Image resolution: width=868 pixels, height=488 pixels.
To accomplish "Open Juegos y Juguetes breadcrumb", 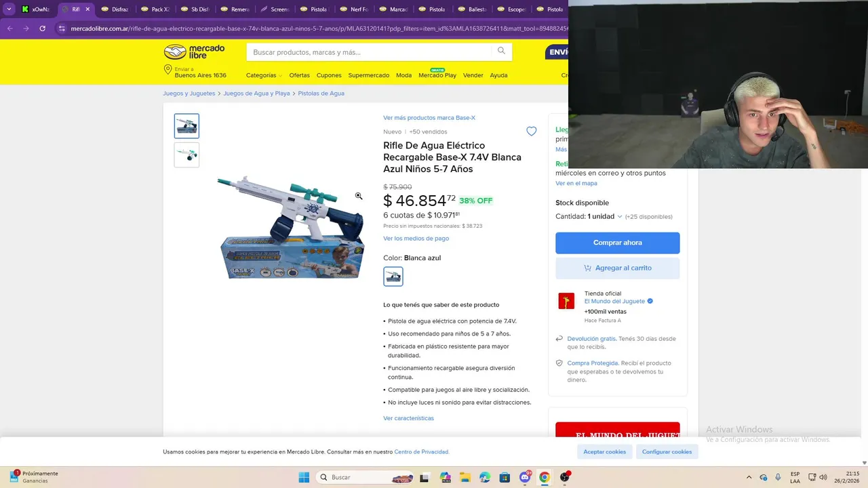I will (x=189, y=94).
